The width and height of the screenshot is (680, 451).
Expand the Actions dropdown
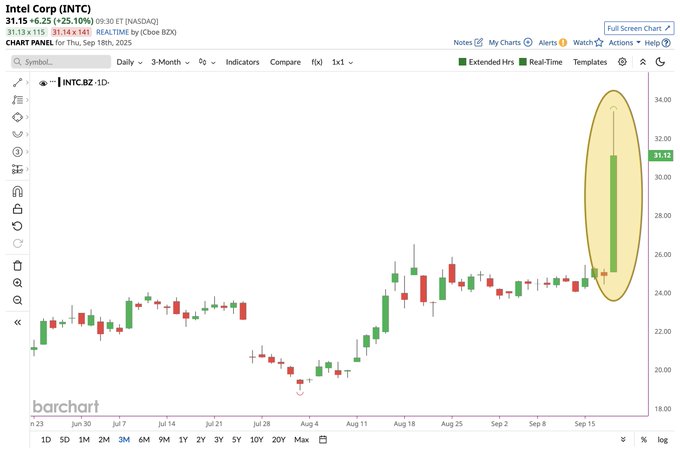(624, 42)
